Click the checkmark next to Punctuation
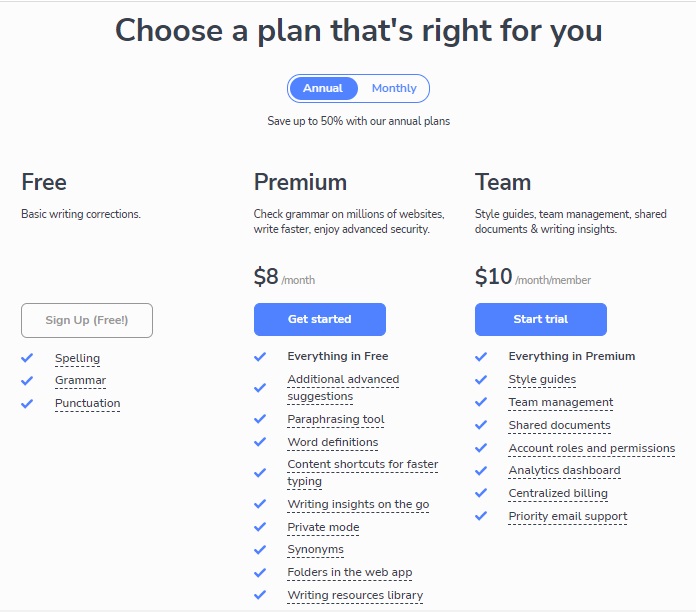 pos(27,403)
